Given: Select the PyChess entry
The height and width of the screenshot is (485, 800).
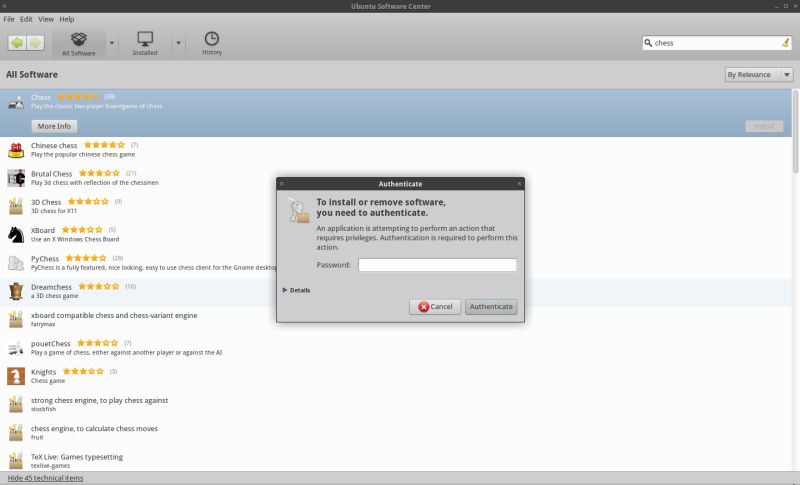Looking at the screenshot, I should pyautogui.click(x=395, y=263).
